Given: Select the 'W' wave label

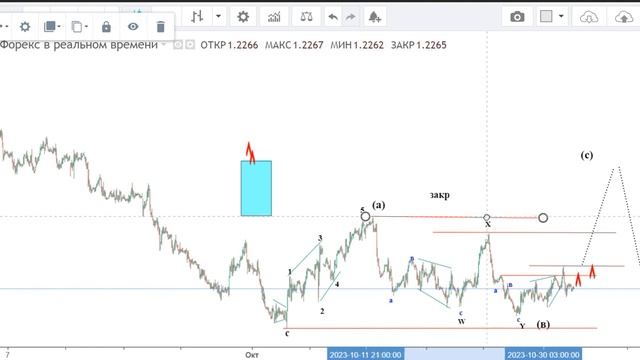Looking at the screenshot, I should (461, 322).
